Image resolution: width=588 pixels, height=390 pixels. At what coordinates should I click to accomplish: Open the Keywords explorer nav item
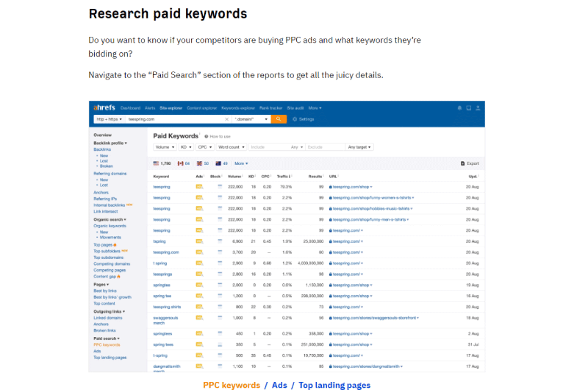(238, 108)
